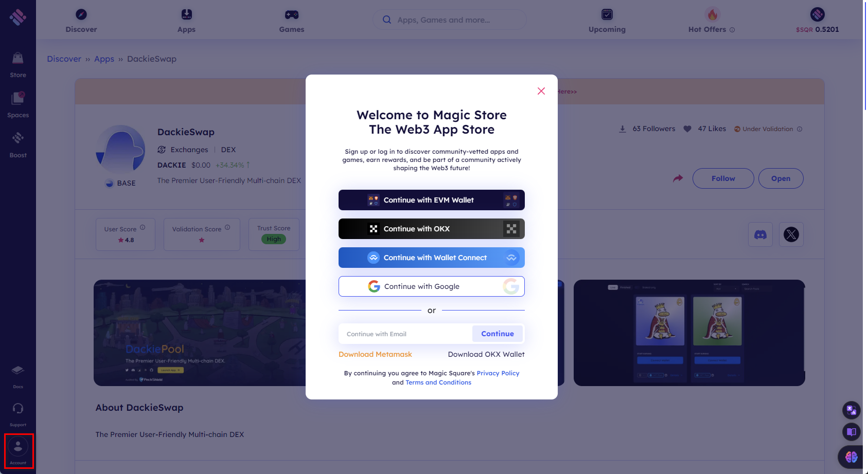This screenshot has height=474, width=868.
Task: Open the X social icon
Action: point(791,235)
